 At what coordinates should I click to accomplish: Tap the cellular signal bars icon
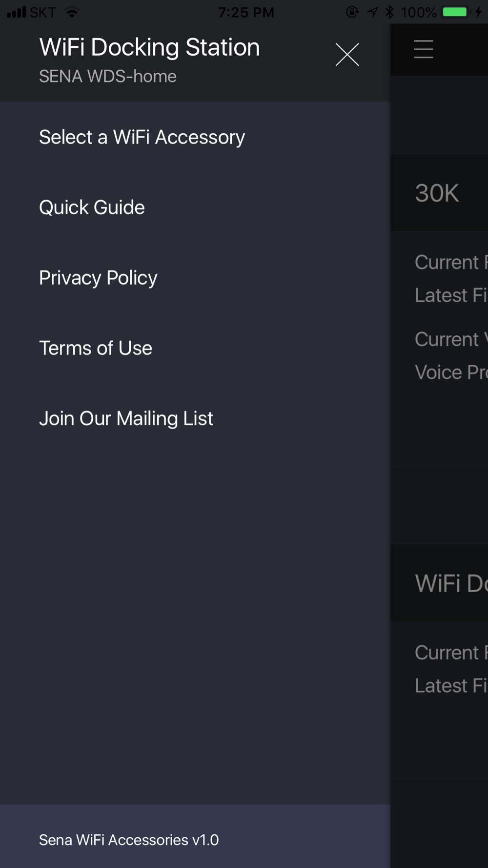(x=17, y=12)
